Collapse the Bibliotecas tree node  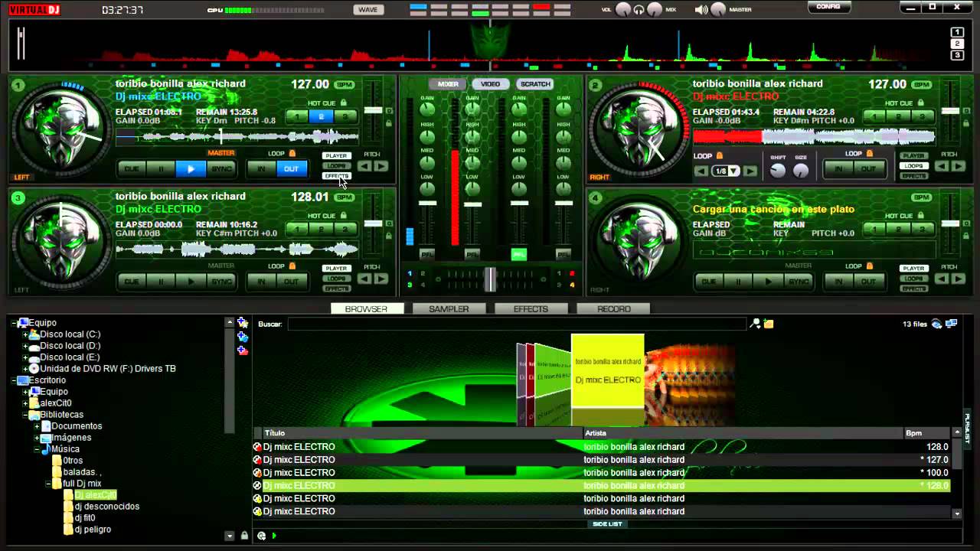pyautogui.click(x=25, y=415)
